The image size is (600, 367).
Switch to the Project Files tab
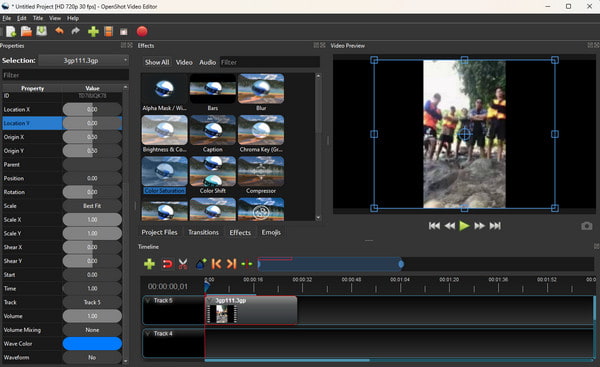(159, 232)
